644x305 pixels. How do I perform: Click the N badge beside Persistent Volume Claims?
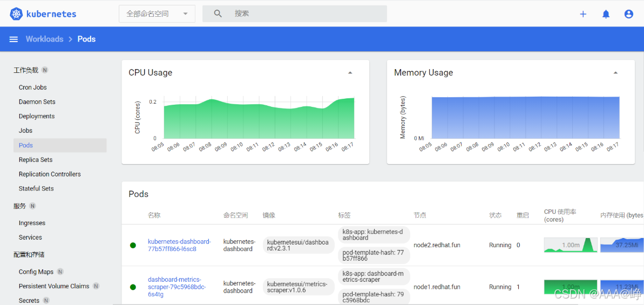pyautogui.click(x=96, y=286)
